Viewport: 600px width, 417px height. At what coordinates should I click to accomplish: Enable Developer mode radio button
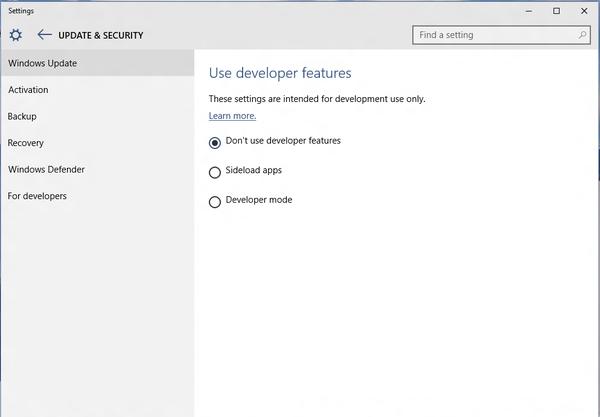(215, 202)
